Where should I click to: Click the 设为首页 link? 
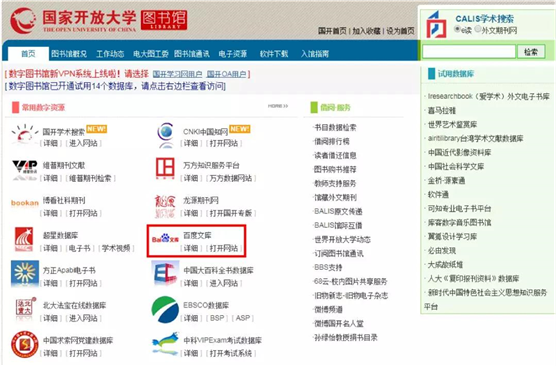(400, 31)
